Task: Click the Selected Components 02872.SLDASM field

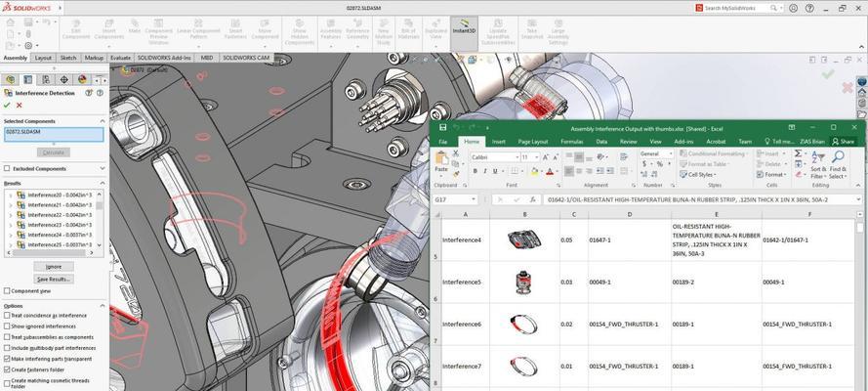Action: click(54, 134)
